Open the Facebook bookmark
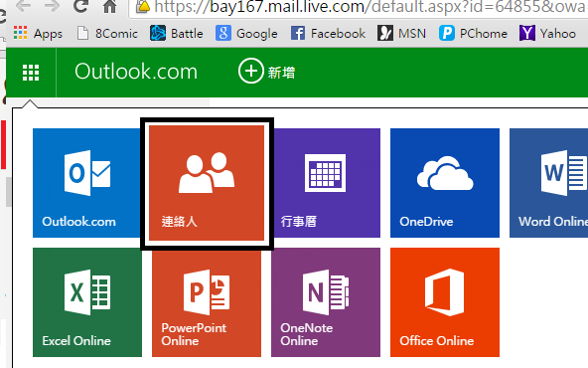The image size is (588, 368). [x=328, y=34]
